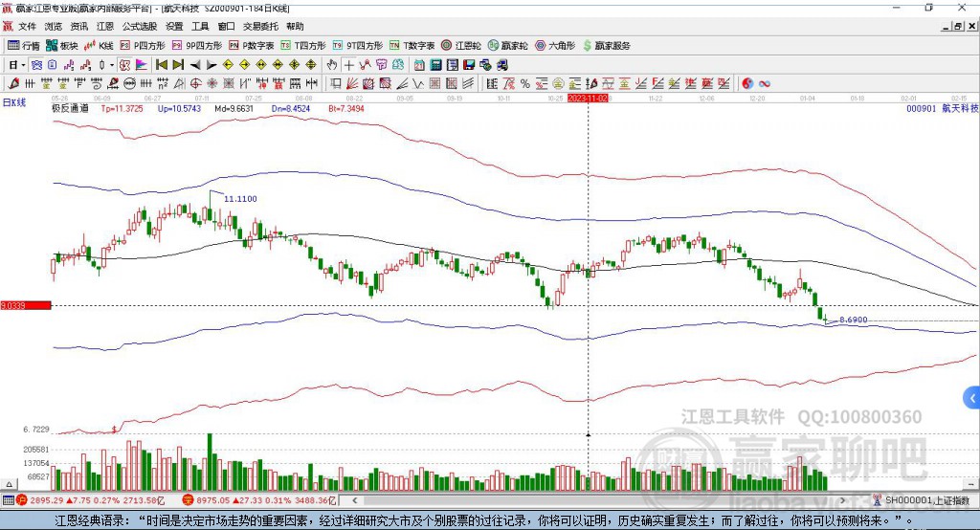Click the 2023-11-02 date marker on time axis
980x530 pixels.
pyautogui.click(x=588, y=99)
